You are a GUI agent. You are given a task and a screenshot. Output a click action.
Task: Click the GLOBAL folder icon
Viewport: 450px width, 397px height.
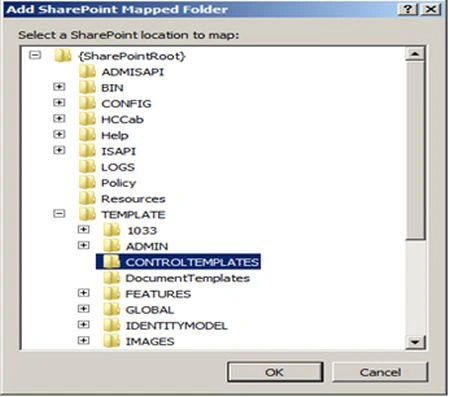tap(112, 309)
